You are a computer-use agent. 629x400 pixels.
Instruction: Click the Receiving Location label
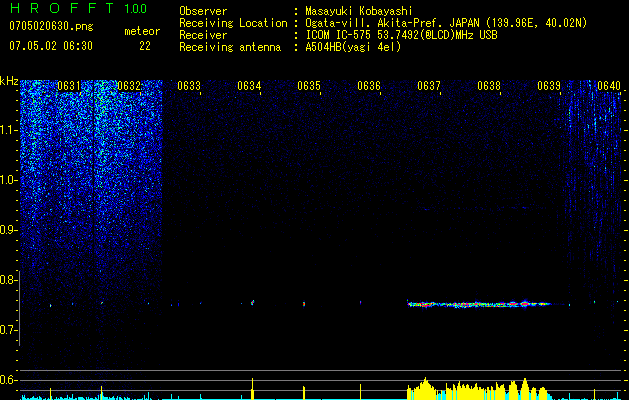pyautogui.click(x=233, y=23)
